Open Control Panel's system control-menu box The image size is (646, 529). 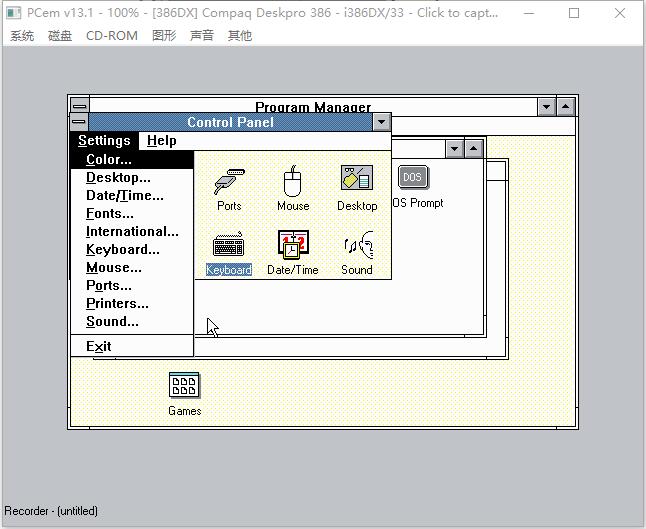(x=79, y=122)
